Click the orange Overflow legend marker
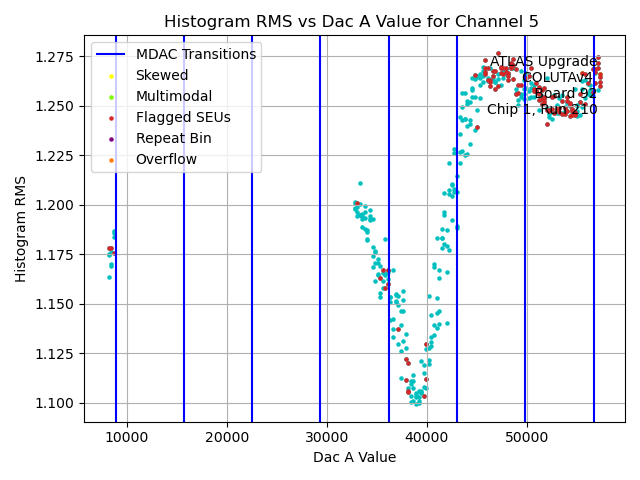 pos(112,160)
